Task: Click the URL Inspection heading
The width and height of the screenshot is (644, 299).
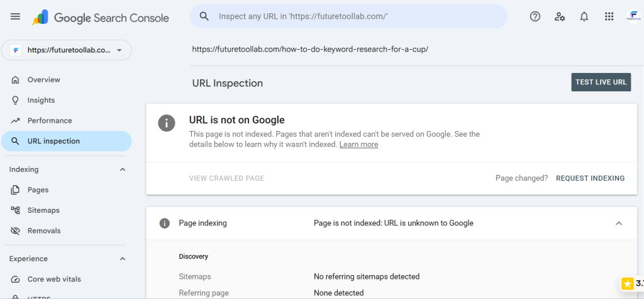Action: pyautogui.click(x=228, y=83)
